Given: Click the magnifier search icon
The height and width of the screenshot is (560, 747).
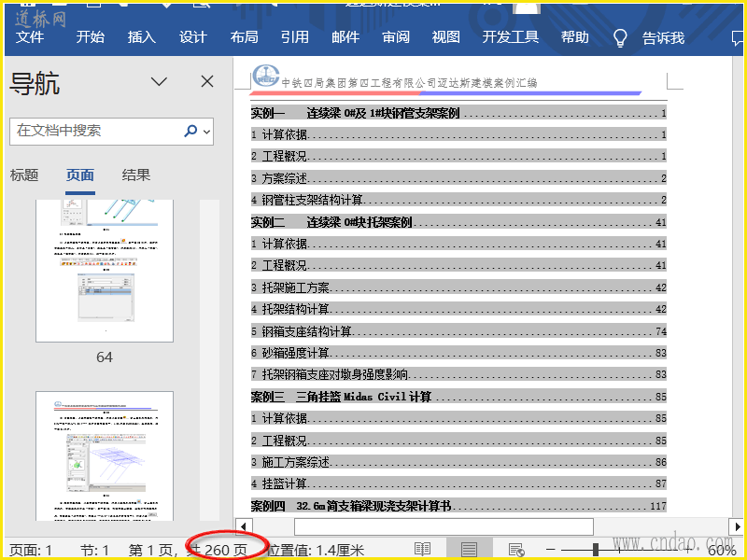Looking at the screenshot, I should pos(190,131).
